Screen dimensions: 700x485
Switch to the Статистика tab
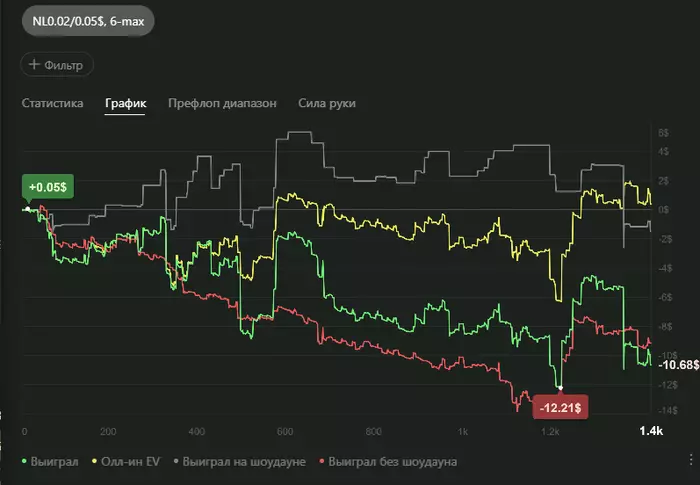[52, 103]
